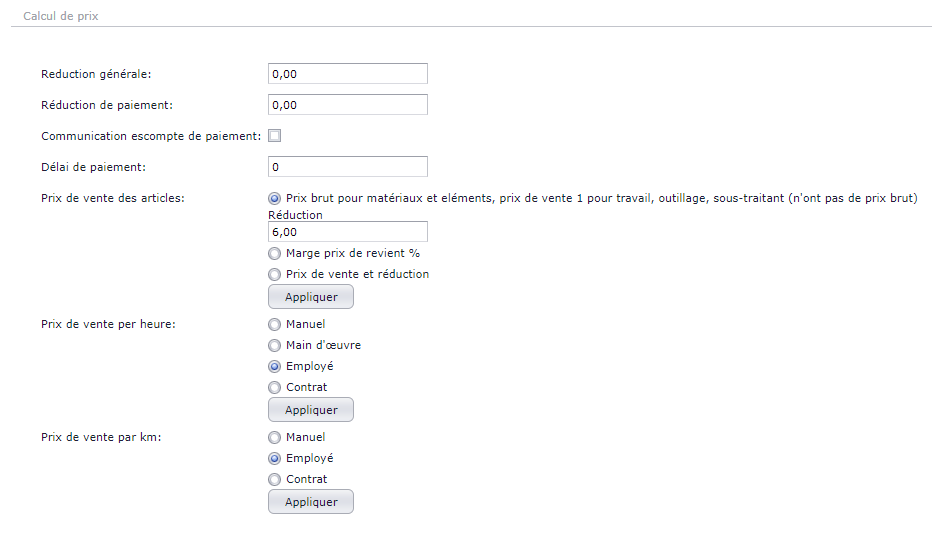932x534 pixels.
Task: Select Prix brut pour matériaux radio option
Action: coord(274,198)
